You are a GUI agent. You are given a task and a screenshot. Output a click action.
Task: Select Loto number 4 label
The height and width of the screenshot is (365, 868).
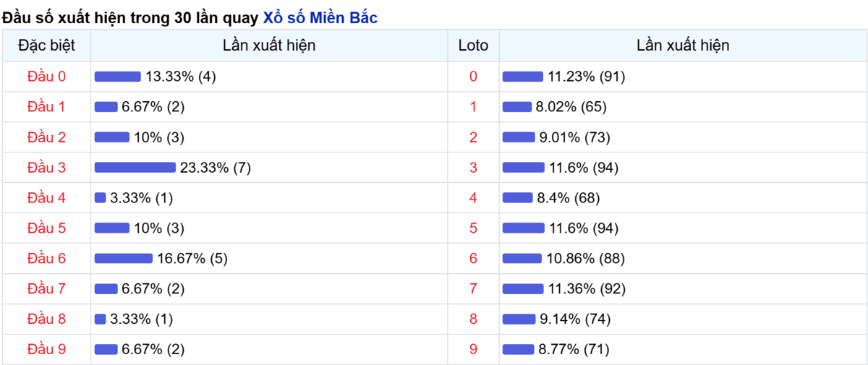coord(474,198)
